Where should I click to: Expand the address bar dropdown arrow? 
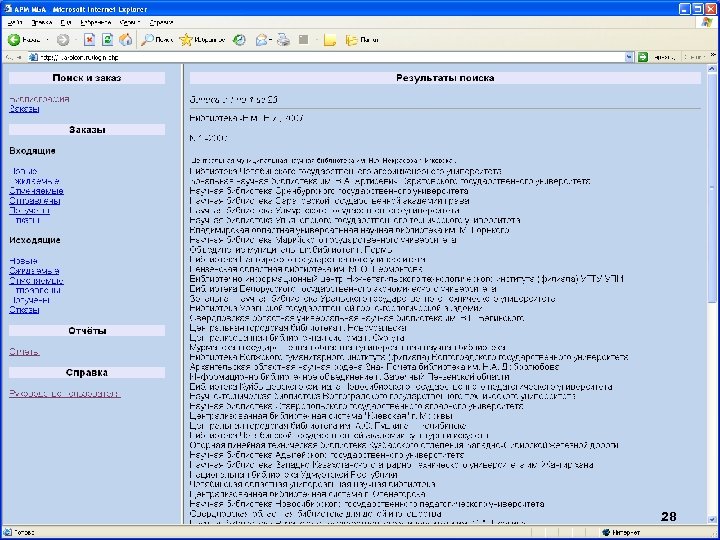point(629,57)
